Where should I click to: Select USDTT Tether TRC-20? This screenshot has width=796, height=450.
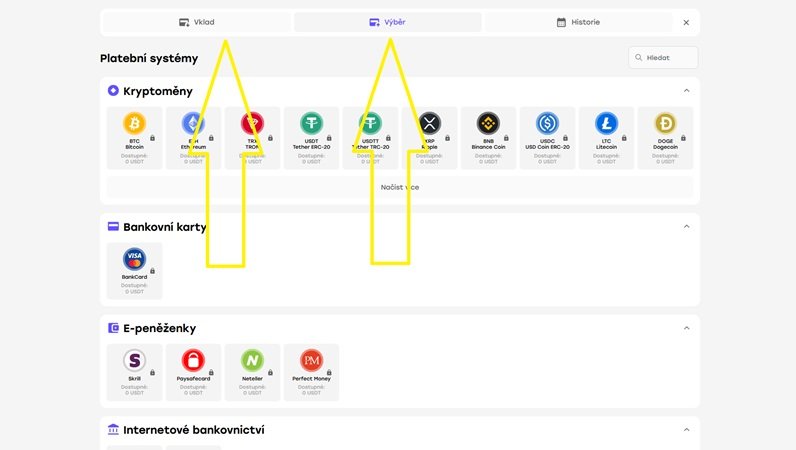pyautogui.click(x=371, y=138)
